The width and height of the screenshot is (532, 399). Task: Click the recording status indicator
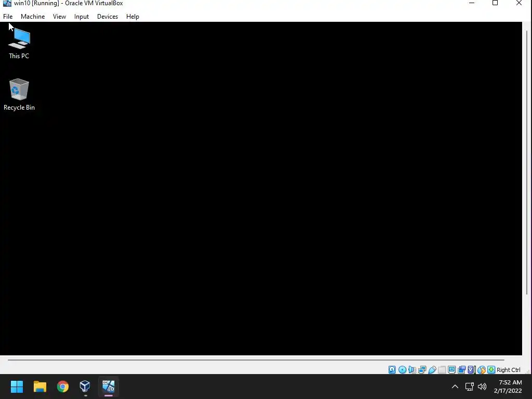point(461,370)
